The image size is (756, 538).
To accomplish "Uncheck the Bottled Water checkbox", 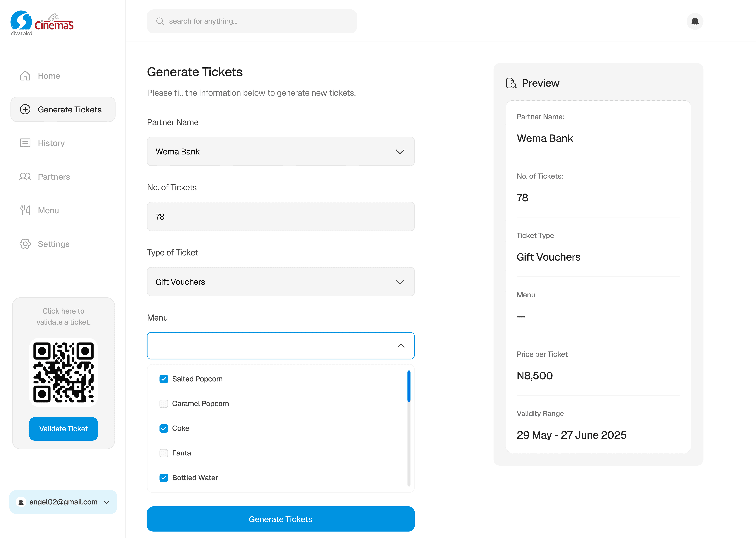I will [164, 478].
